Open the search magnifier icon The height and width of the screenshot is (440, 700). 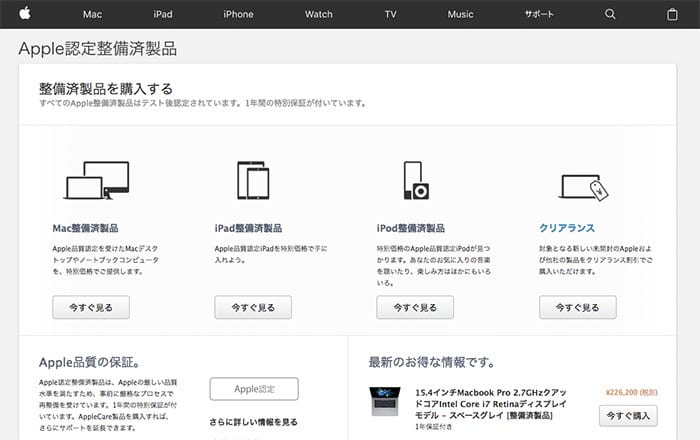coord(610,14)
